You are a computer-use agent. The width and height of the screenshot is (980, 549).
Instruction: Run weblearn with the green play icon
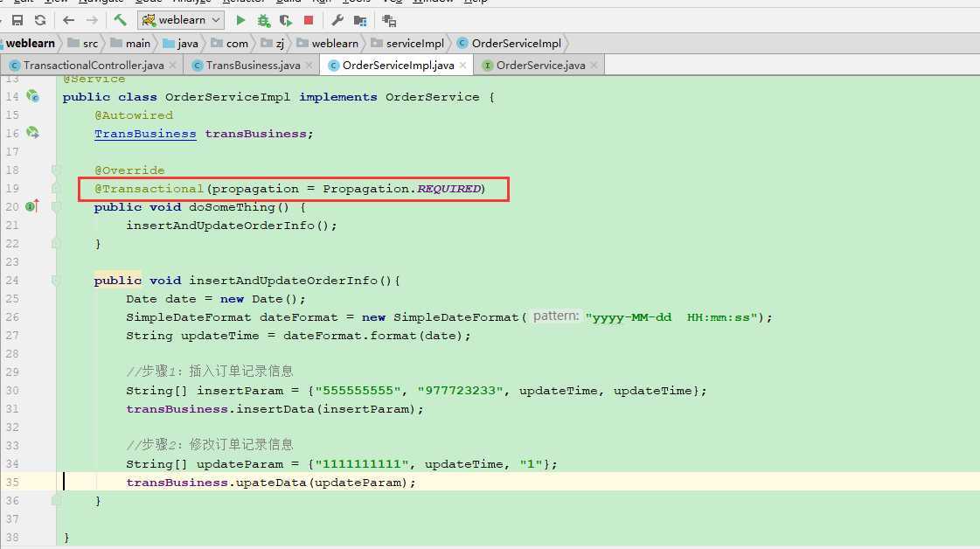tap(240, 21)
